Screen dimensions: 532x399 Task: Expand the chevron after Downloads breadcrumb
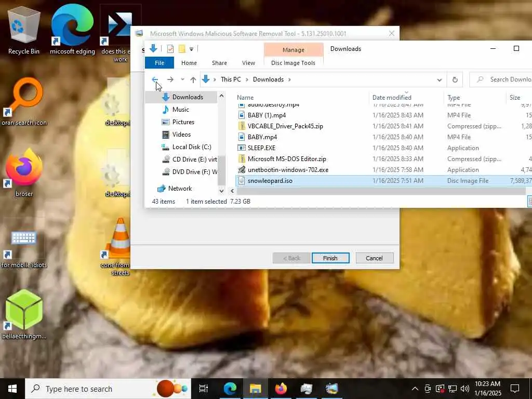289,79
